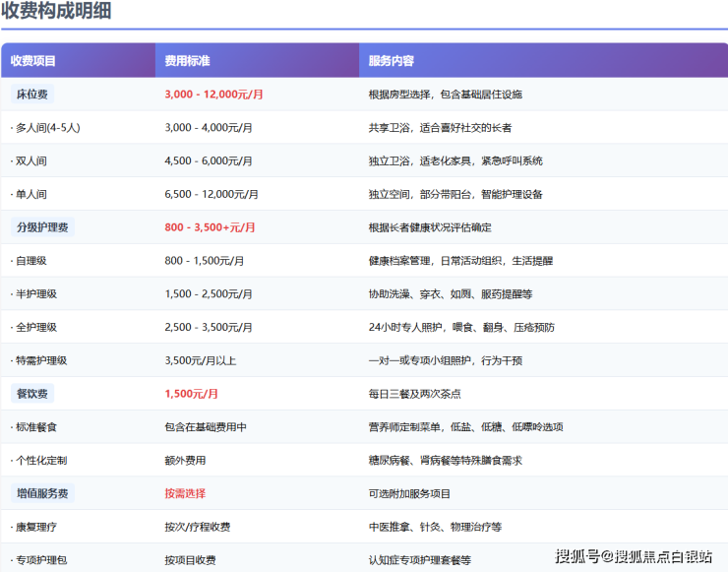Select the 全护理级 row label
This screenshot has width=728, height=572.
[34, 327]
